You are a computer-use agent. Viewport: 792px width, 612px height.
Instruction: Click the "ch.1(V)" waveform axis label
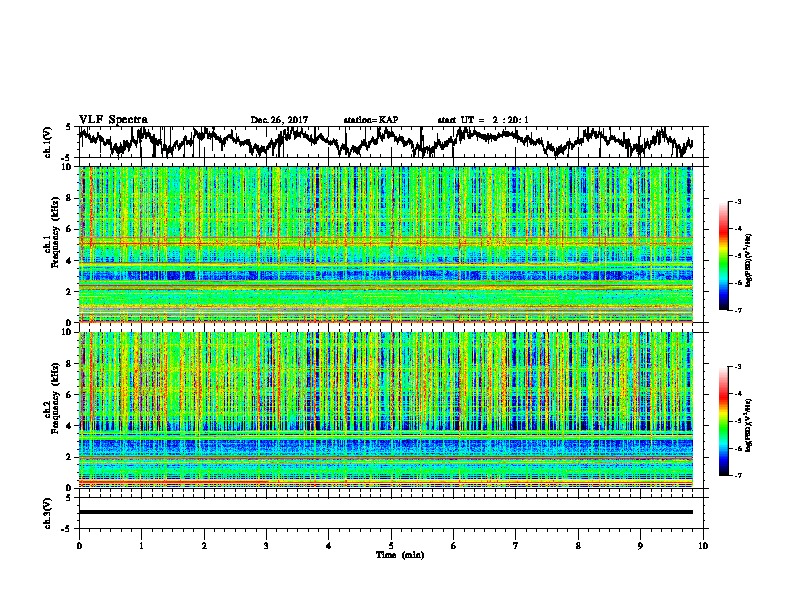pos(48,142)
